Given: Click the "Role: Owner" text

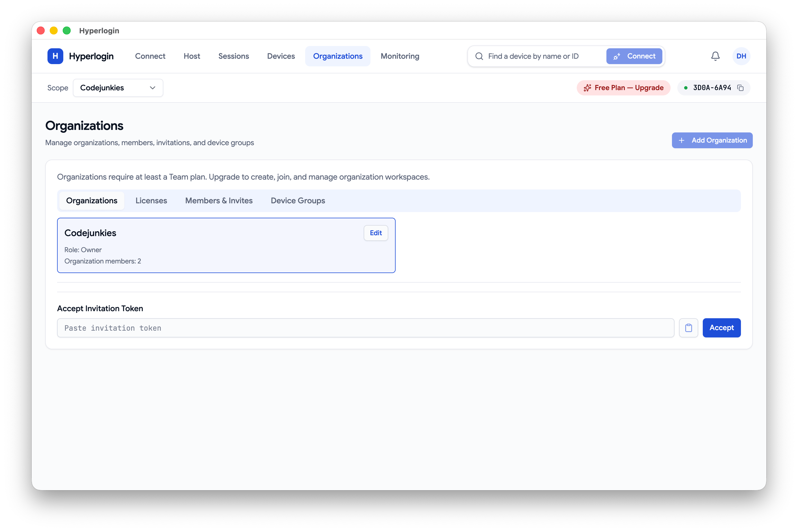Looking at the screenshot, I should click(x=83, y=250).
